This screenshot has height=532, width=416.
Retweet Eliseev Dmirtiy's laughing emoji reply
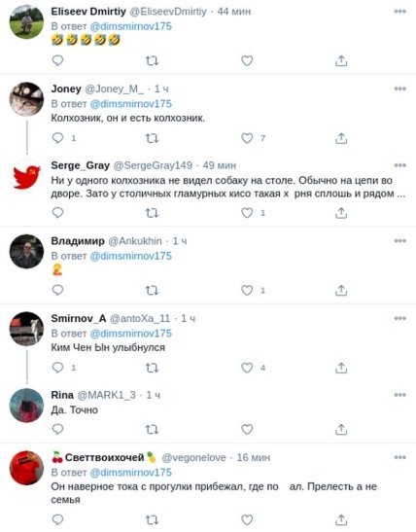coord(152,61)
